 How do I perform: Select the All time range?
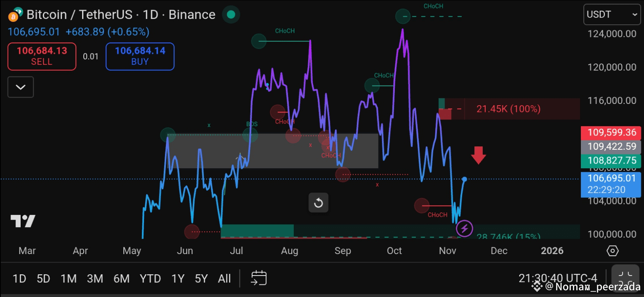[224, 278]
